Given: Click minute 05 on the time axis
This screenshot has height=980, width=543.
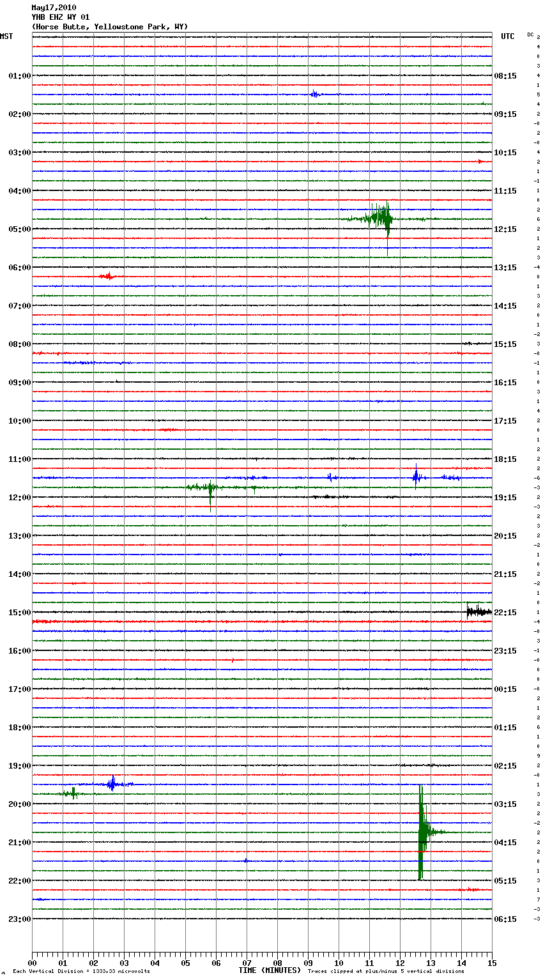Looking at the screenshot, I should coord(185,963).
